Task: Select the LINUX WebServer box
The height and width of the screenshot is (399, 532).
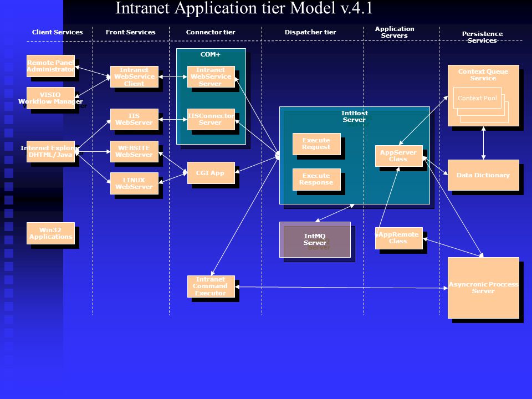Action: (x=134, y=183)
